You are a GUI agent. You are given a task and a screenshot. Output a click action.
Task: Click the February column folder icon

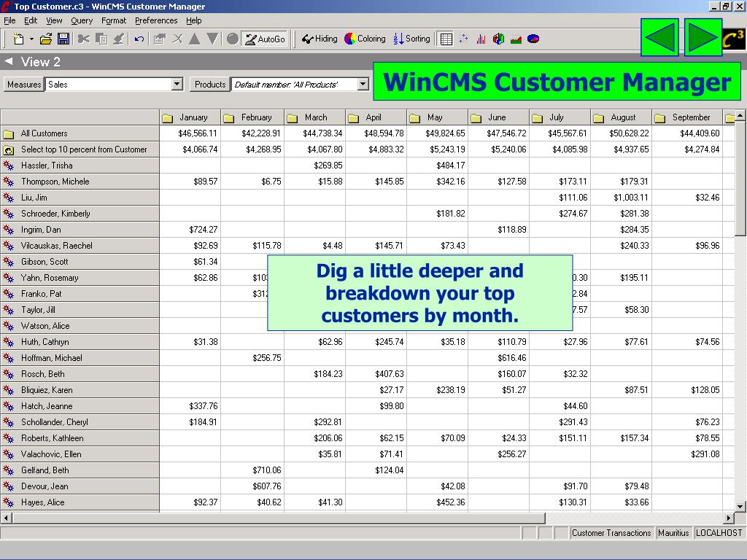tap(228, 117)
